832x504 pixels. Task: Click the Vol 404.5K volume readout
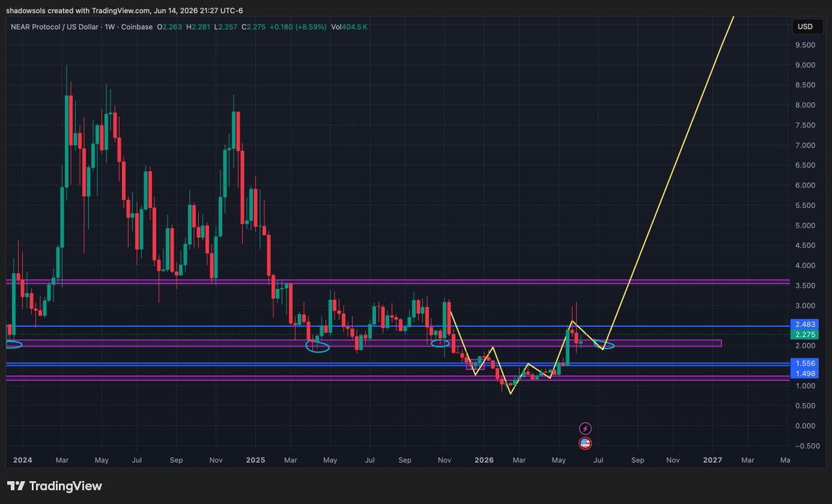point(349,28)
